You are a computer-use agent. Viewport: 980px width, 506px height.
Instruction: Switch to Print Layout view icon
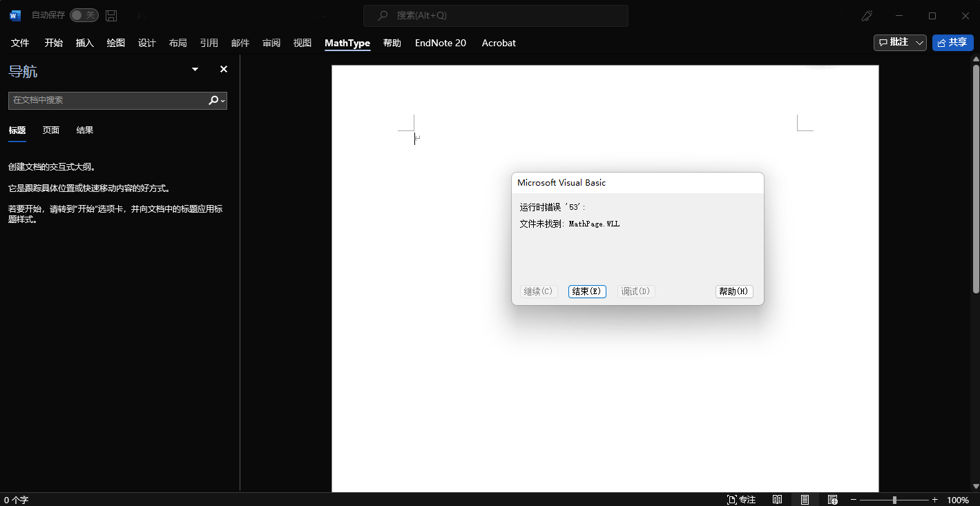click(805, 500)
